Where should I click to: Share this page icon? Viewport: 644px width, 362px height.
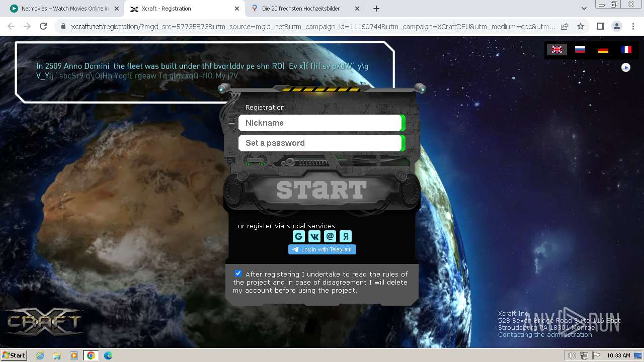pyautogui.click(x=565, y=26)
